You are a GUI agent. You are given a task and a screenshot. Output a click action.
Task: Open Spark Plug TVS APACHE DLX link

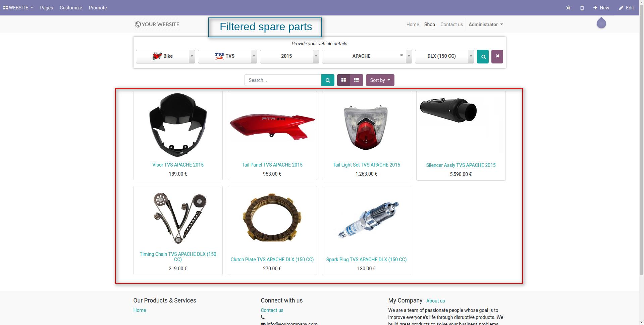tap(366, 260)
